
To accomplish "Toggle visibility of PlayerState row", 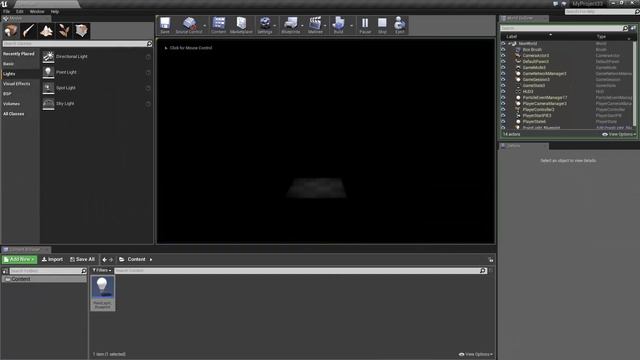I will (x=503, y=122).
